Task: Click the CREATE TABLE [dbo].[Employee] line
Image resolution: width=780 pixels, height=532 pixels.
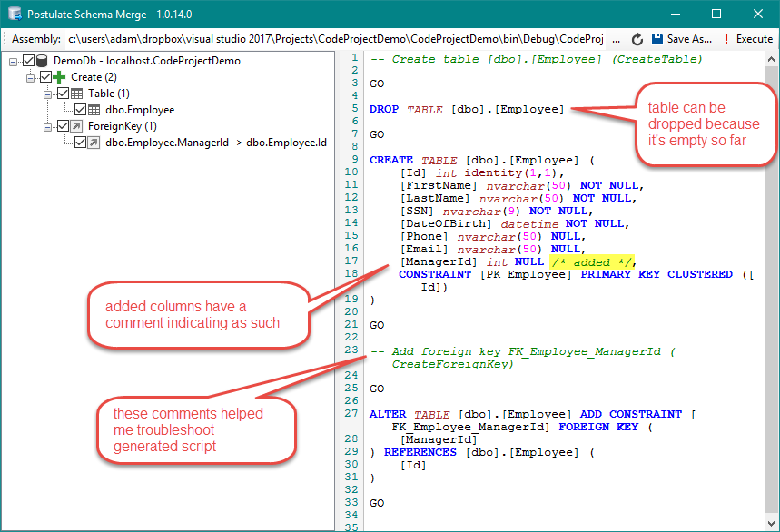Action: (x=481, y=160)
